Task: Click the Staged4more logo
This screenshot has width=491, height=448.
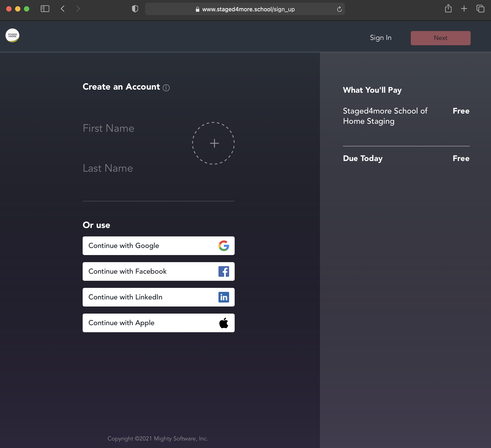Action: click(x=12, y=35)
